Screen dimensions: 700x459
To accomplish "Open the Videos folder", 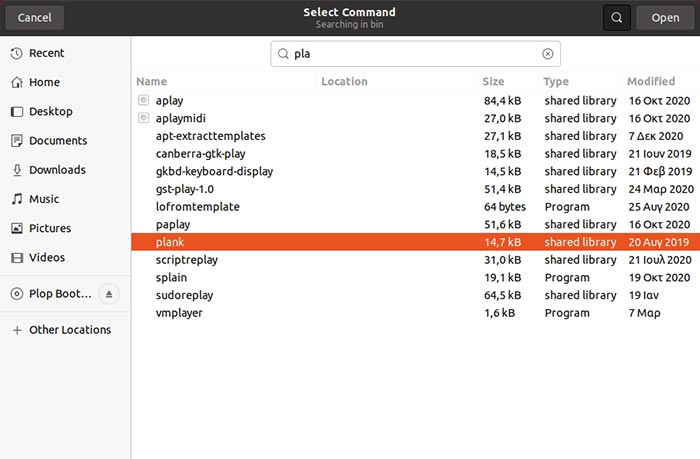I will click(65, 258).
